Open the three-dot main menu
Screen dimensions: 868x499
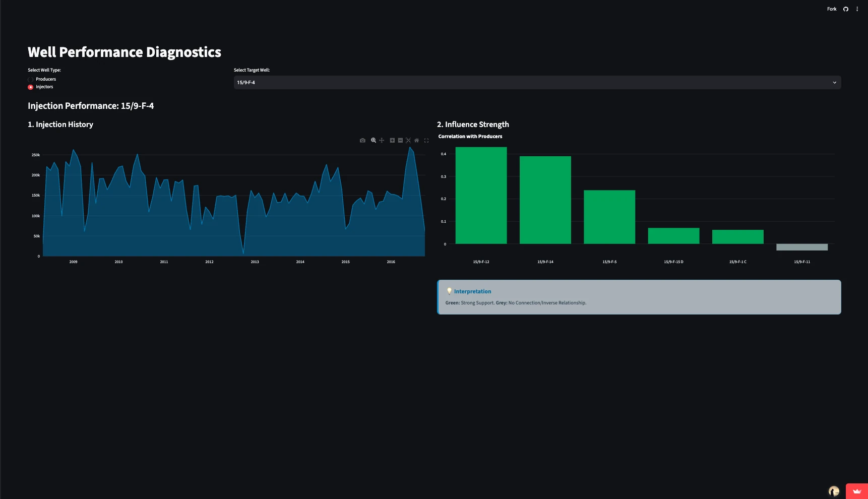(857, 9)
